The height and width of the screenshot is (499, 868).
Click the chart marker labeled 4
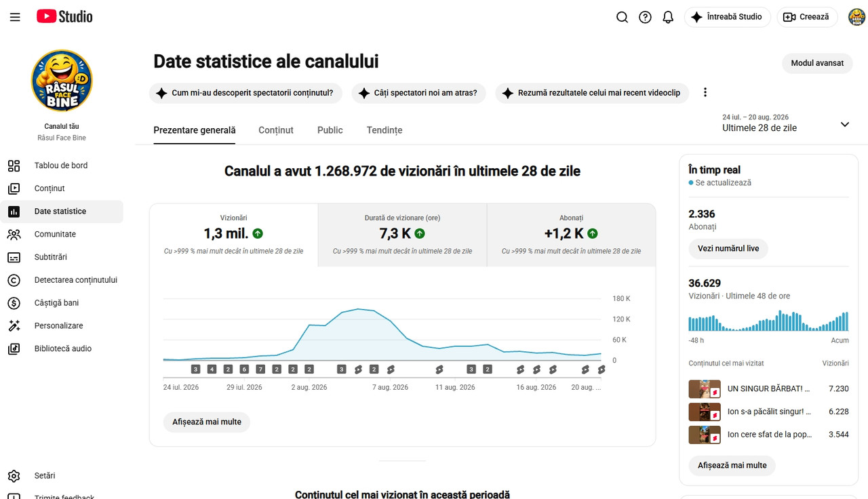tap(212, 370)
